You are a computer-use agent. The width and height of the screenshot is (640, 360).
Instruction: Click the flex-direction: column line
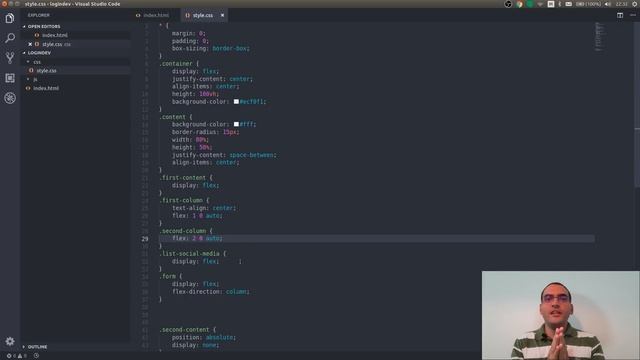pyautogui.click(x=211, y=292)
